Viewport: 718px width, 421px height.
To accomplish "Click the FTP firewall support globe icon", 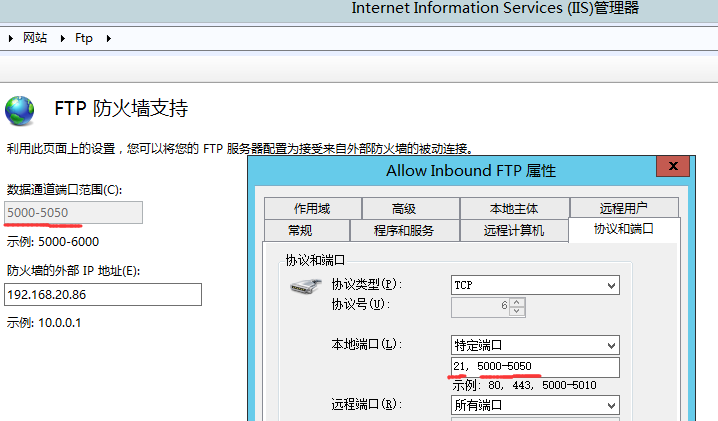I will (19, 110).
